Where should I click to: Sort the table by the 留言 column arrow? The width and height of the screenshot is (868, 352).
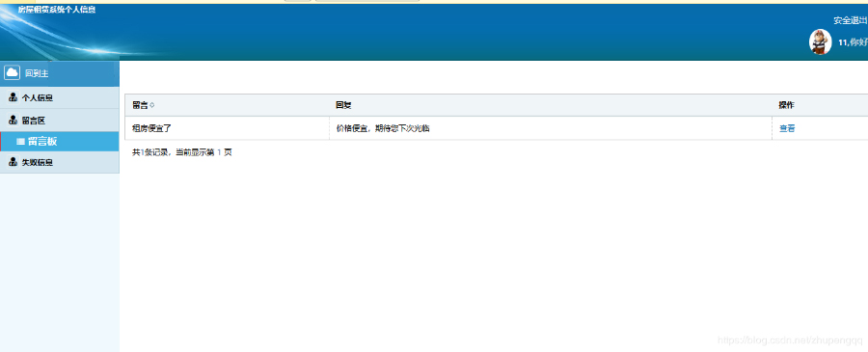pos(152,105)
